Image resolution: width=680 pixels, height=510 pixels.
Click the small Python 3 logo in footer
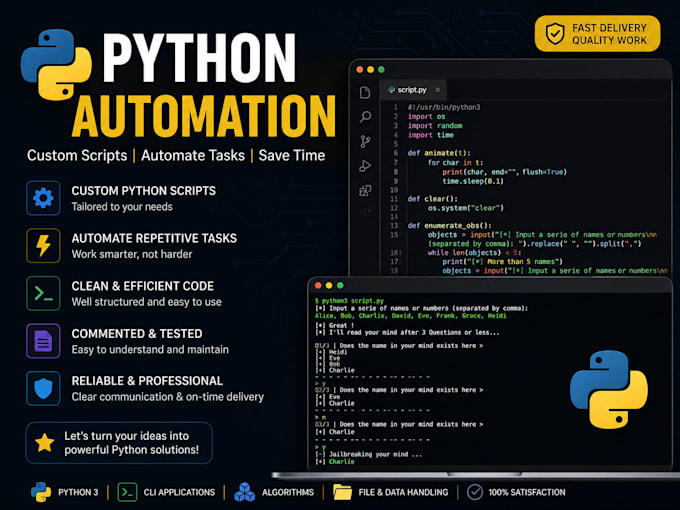click(41, 492)
